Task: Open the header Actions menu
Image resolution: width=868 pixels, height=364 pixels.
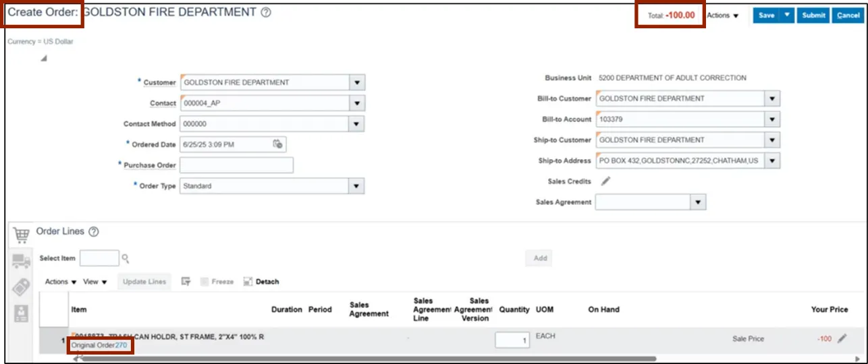Action: coord(722,16)
